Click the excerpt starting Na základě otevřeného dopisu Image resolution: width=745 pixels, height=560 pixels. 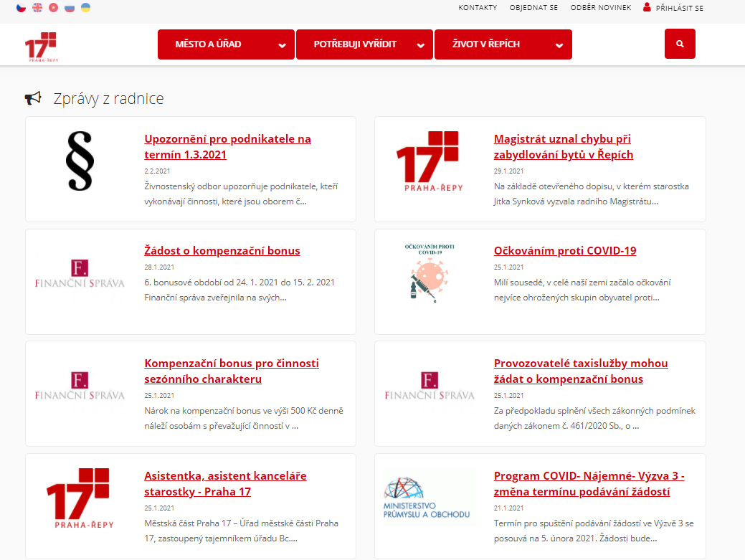click(x=591, y=194)
